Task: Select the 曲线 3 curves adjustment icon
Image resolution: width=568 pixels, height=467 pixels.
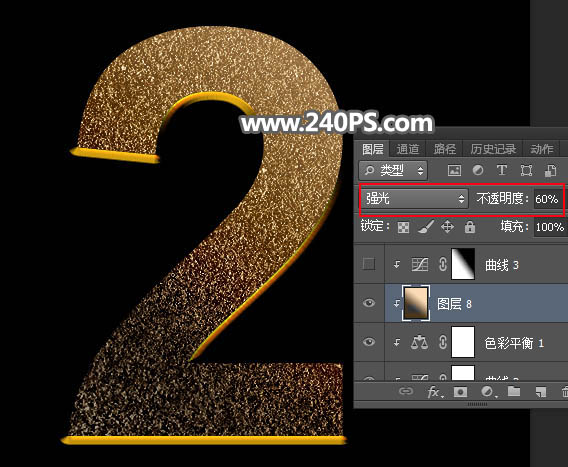Action: [x=420, y=264]
